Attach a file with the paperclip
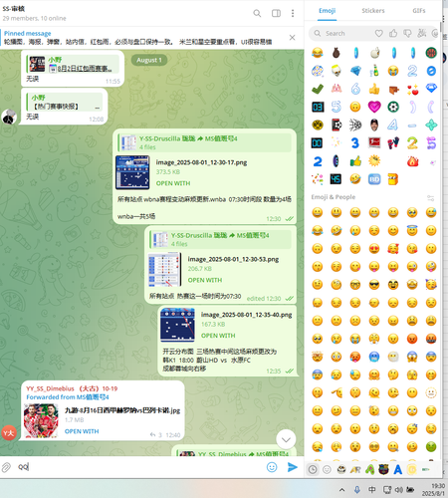 pos(6,467)
